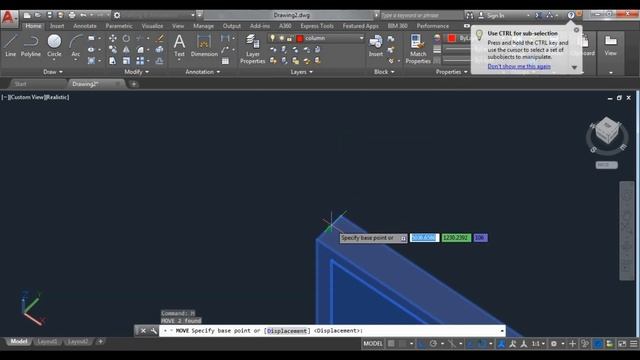The image size is (640, 360).
Task: Choose the Circle tool
Action: (54, 46)
